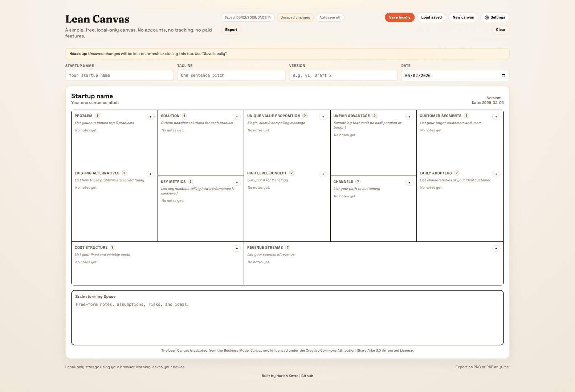The width and height of the screenshot is (575, 392).
Task: Click the Unsaved changes status pill
Action: click(x=295, y=17)
